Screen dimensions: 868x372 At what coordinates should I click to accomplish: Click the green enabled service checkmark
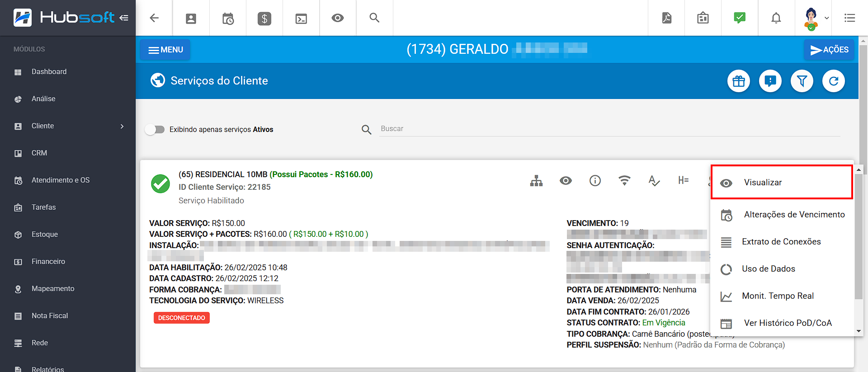[x=160, y=184]
